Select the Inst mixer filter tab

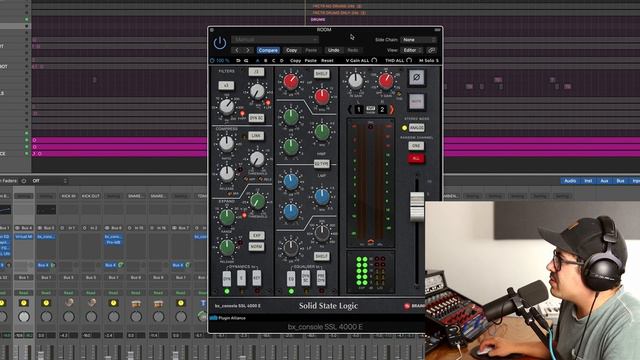pyautogui.click(x=588, y=181)
